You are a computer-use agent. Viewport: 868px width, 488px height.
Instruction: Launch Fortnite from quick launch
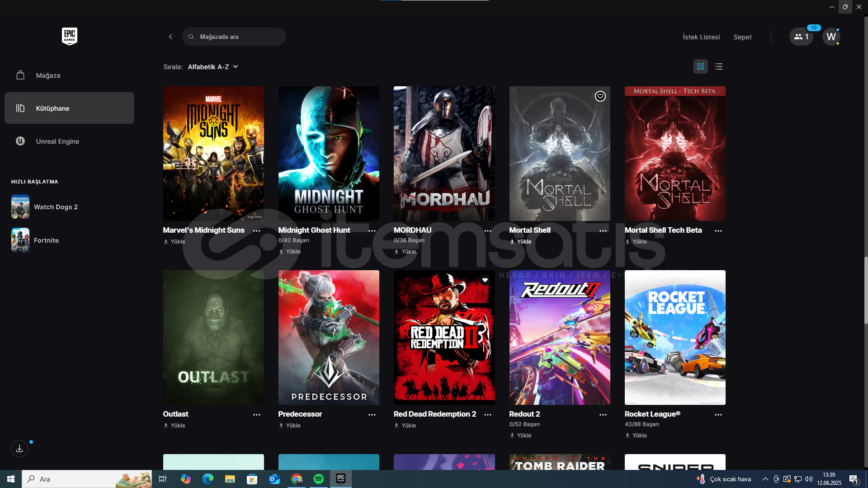[x=36, y=240]
